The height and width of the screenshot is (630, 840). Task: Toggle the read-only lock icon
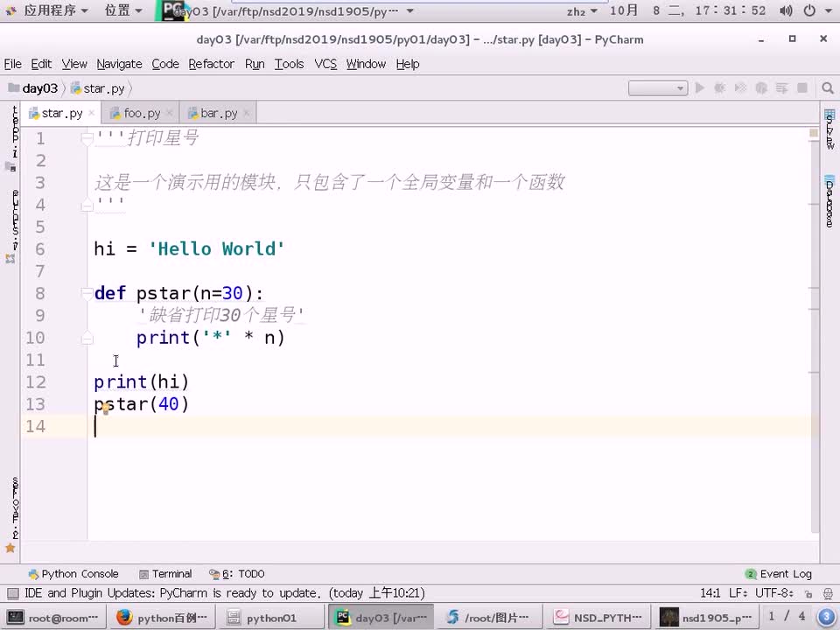point(808,593)
